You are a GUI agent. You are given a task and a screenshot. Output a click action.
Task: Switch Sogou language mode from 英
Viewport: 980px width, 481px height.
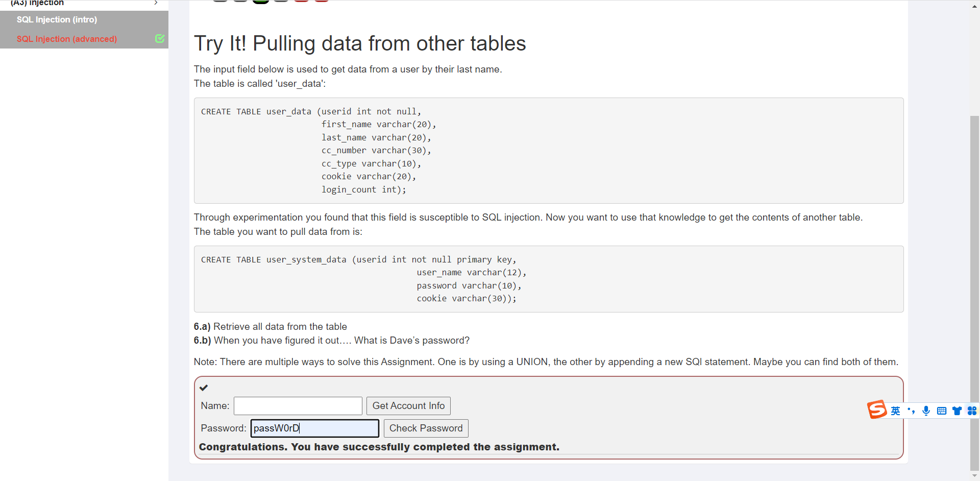tap(896, 411)
